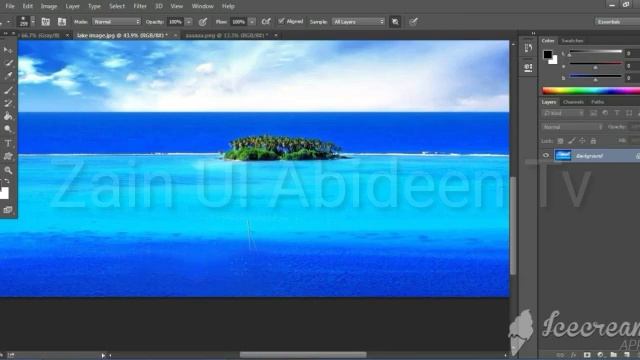The height and width of the screenshot is (360, 640).
Task: Click pixel layer filter icon
Action: point(593,113)
